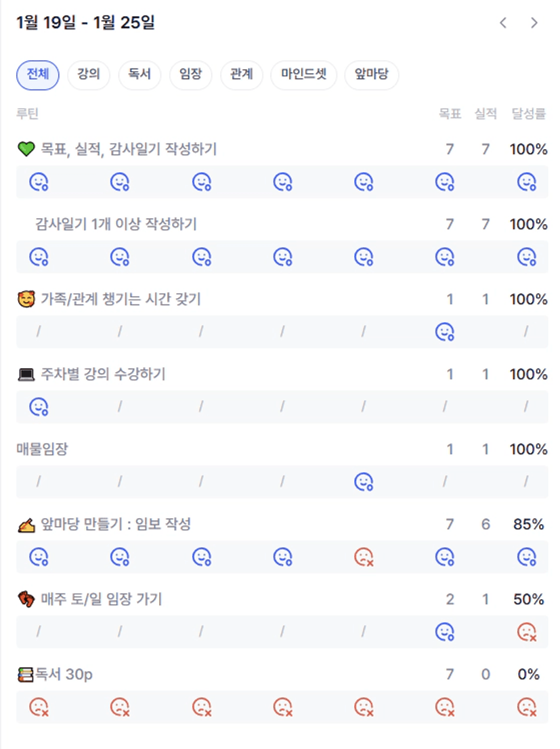Viewport: 560px width, 749px height.
Task: Toggle first day smiley of 주차별 강의 수강하기
Action: [x=39, y=406]
